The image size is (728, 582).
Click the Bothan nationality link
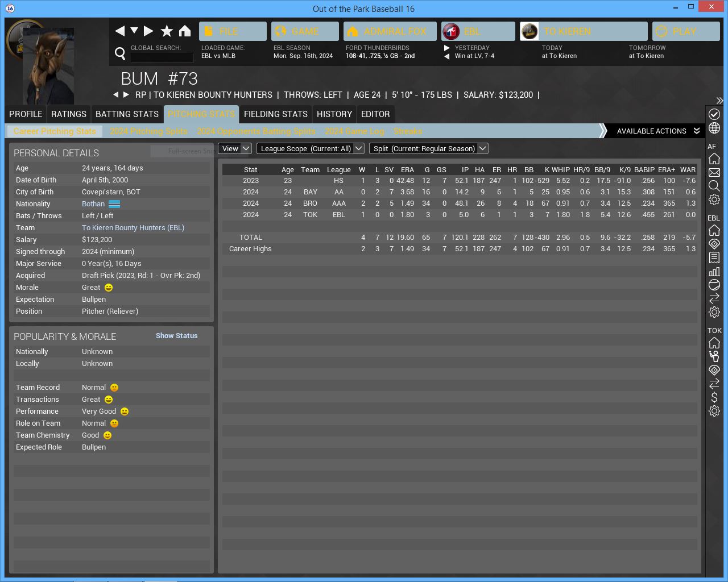pos(93,204)
